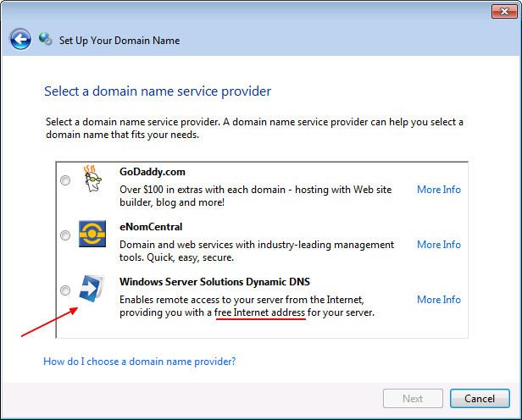Click the GoDaddy.com provider title
The image size is (522, 420).
click(152, 172)
